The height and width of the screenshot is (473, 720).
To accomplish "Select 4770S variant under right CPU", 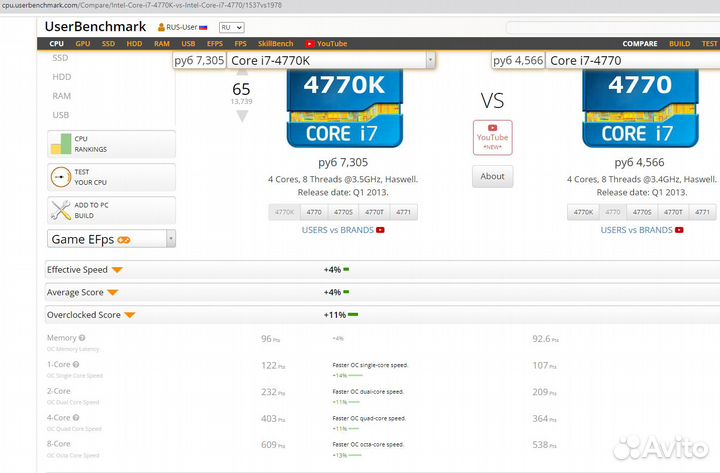I will (642, 212).
